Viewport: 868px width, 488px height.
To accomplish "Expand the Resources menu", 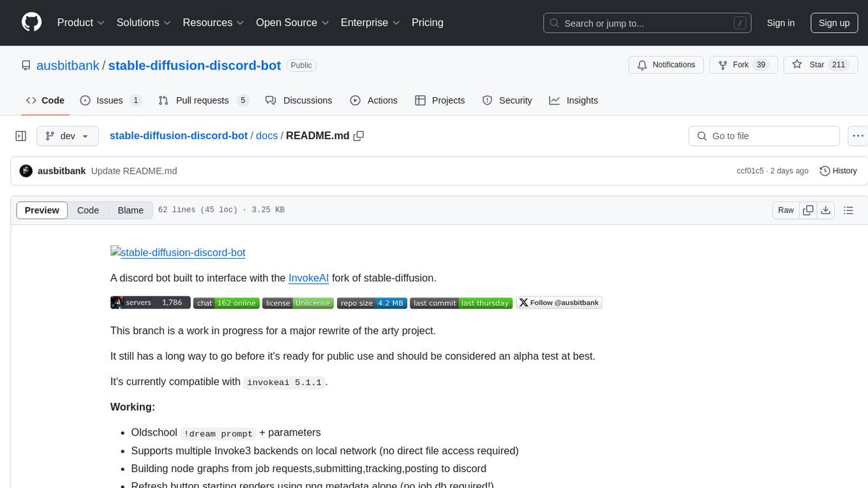I will click(213, 22).
